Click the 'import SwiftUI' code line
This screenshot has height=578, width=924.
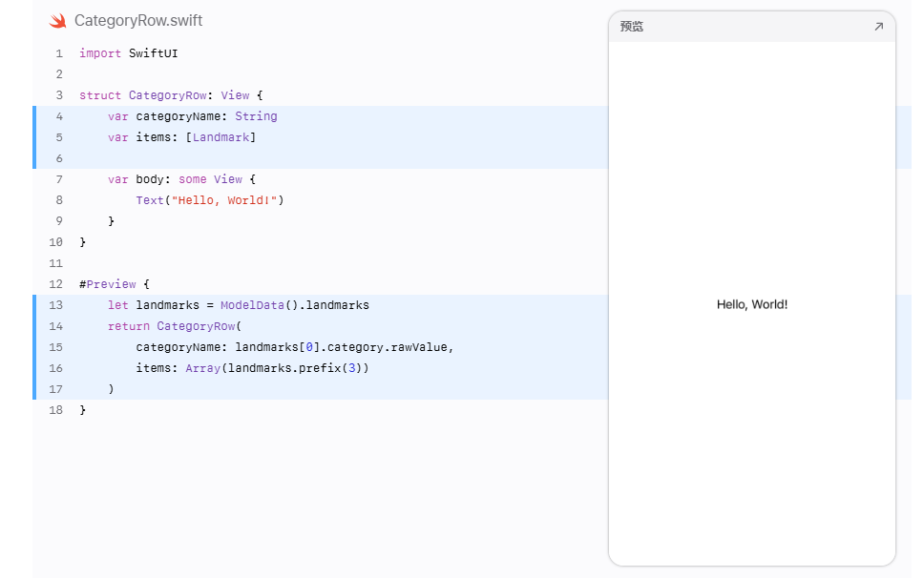(x=129, y=53)
